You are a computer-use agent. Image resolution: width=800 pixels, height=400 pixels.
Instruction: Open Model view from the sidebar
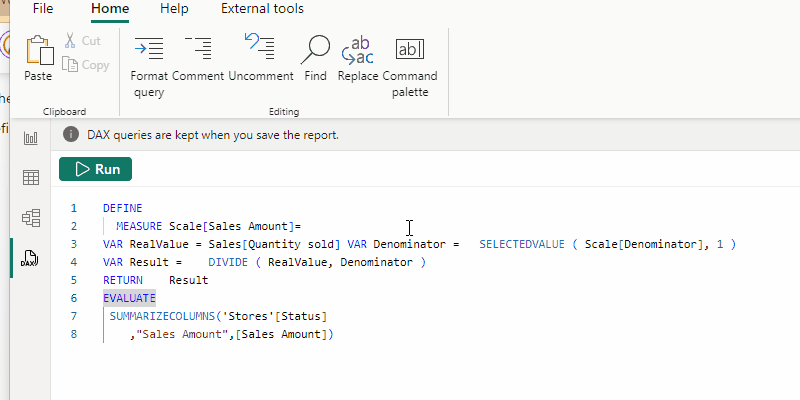[30, 218]
